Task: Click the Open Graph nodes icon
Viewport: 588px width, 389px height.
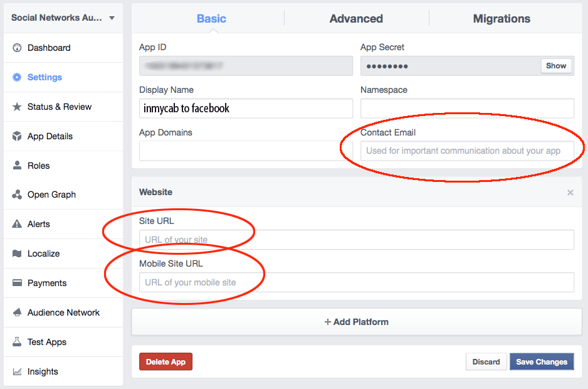Action: pos(17,194)
